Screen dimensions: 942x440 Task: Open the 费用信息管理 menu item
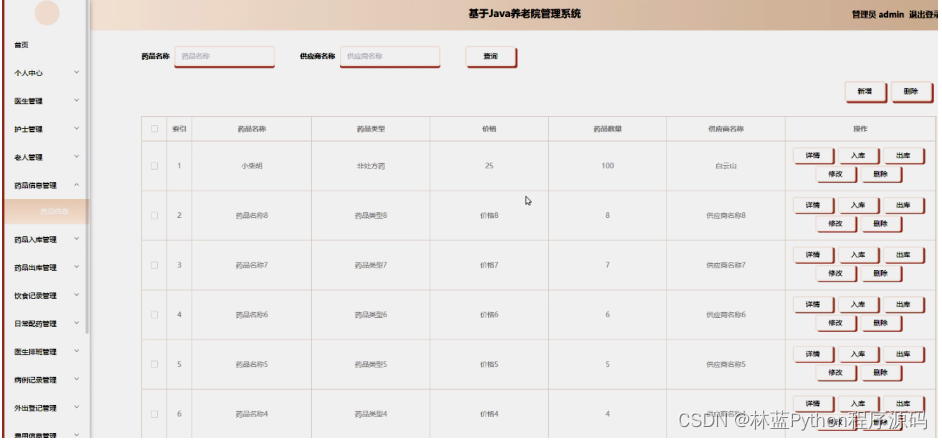[x=35, y=436]
